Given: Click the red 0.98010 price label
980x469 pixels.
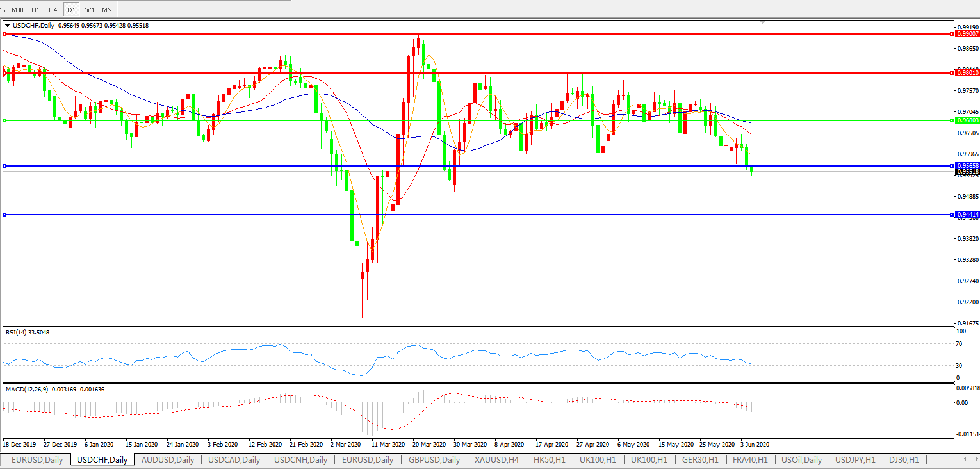Looking at the screenshot, I should (967, 73).
